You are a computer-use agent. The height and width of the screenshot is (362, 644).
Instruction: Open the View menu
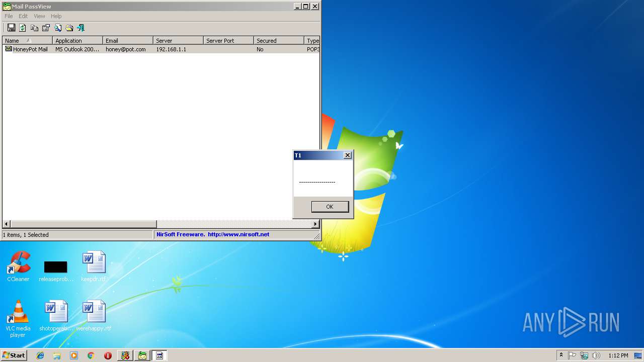point(39,16)
